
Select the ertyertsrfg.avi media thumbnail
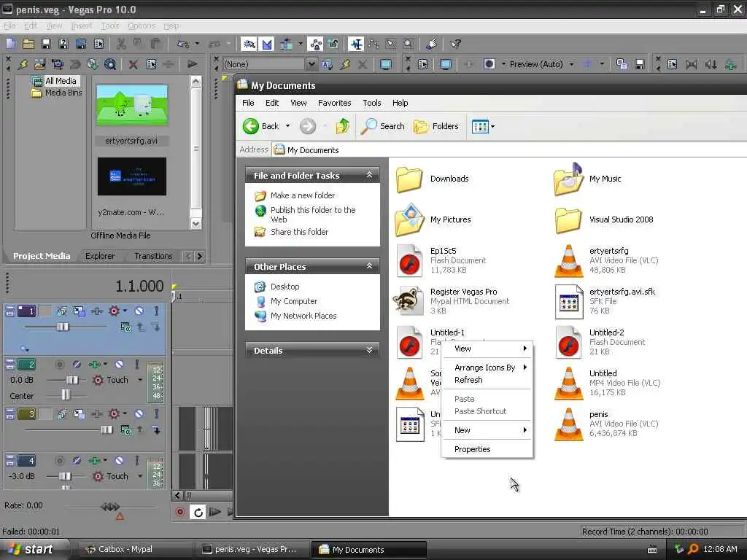click(132, 105)
